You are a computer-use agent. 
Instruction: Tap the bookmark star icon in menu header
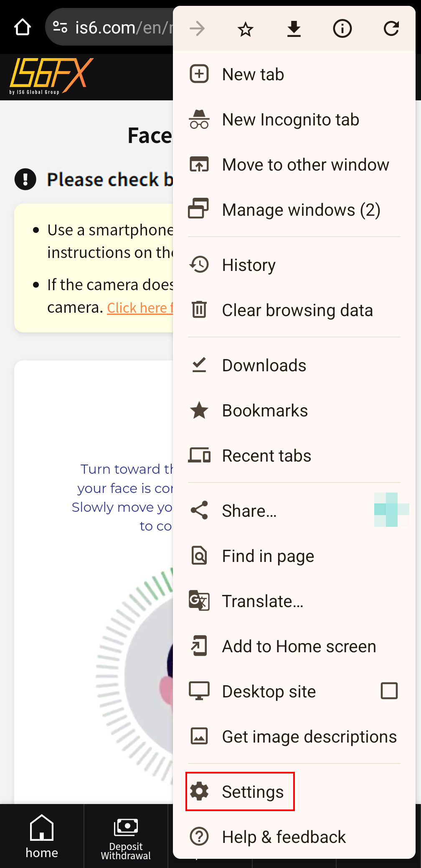[245, 29]
